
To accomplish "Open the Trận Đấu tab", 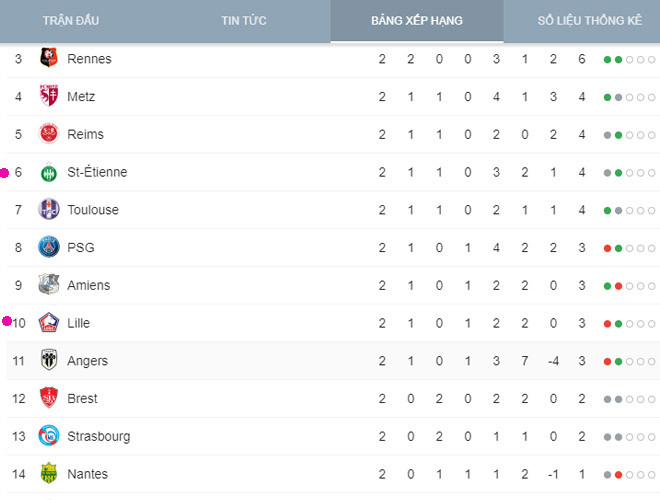I will click(x=69, y=21).
